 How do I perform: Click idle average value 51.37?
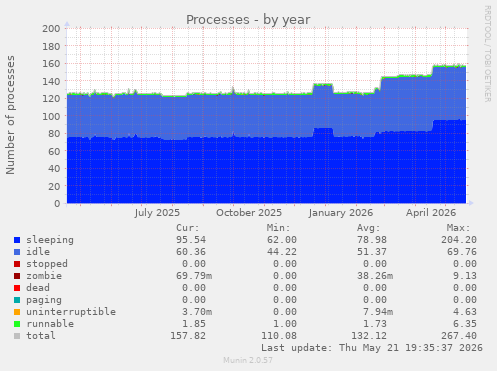click(x=372, y=252)
